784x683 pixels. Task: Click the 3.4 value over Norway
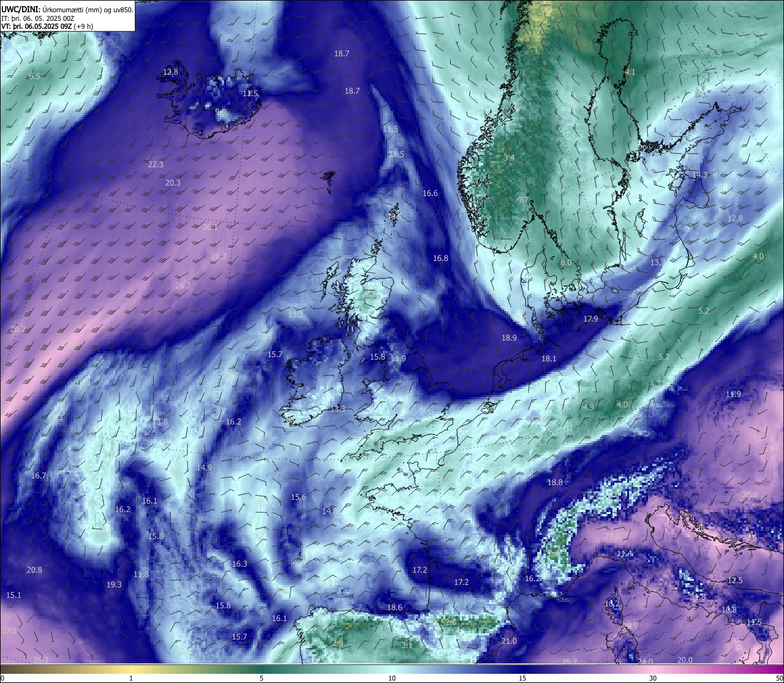(509, 157)
